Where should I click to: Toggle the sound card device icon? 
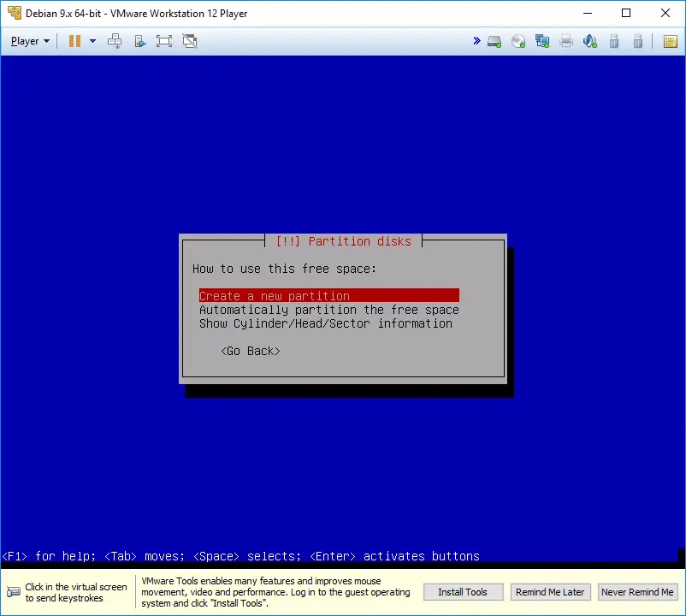tap(590, 41)
